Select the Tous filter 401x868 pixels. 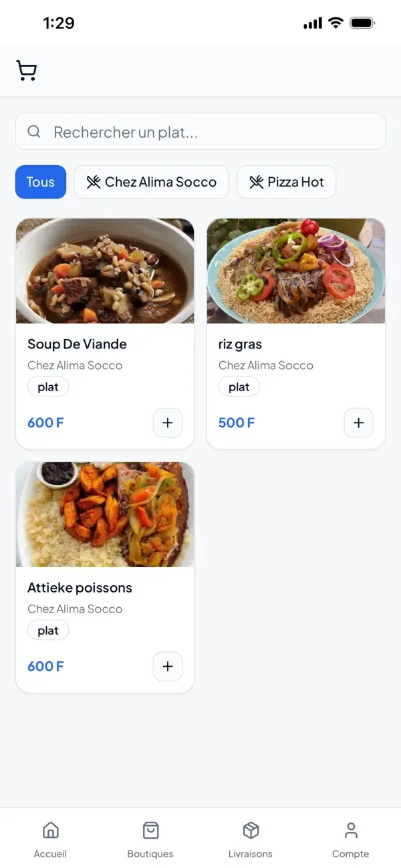[x=40, y=181]
